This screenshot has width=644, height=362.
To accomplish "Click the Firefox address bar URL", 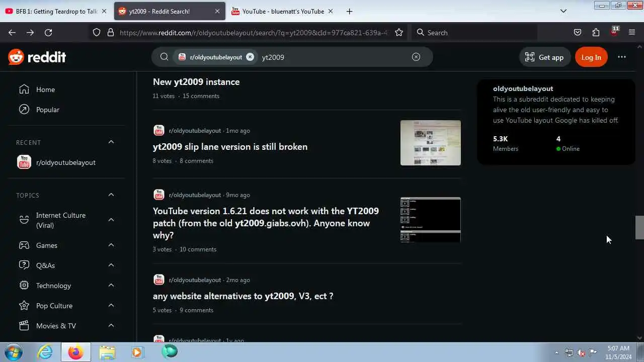I will tap(254, 33).
